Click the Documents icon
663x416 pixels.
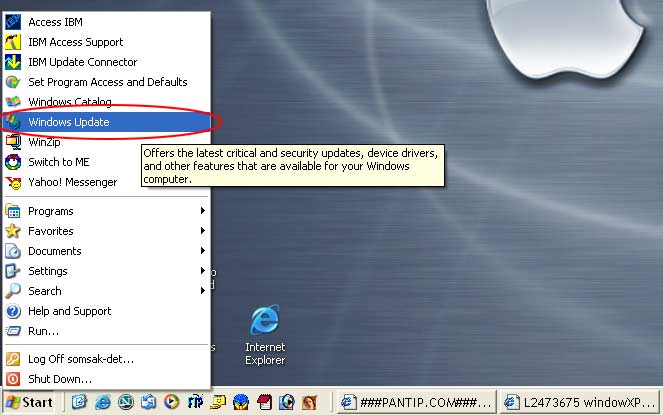pos(13,251)
